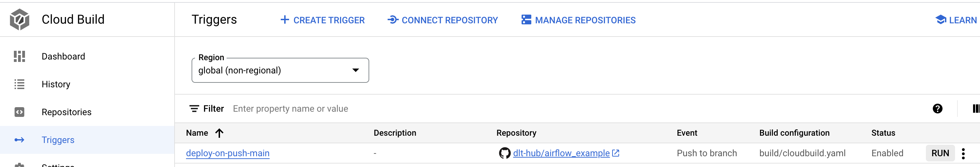Select Triggers in the sidebar

point(58,140)
